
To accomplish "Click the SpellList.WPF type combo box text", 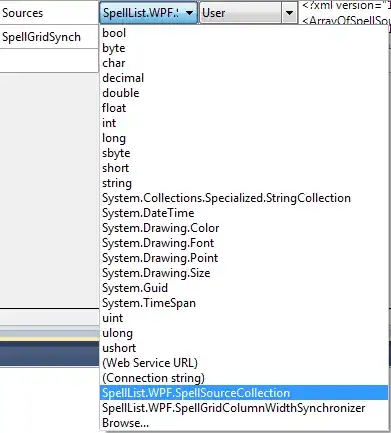I will point(140,13).
